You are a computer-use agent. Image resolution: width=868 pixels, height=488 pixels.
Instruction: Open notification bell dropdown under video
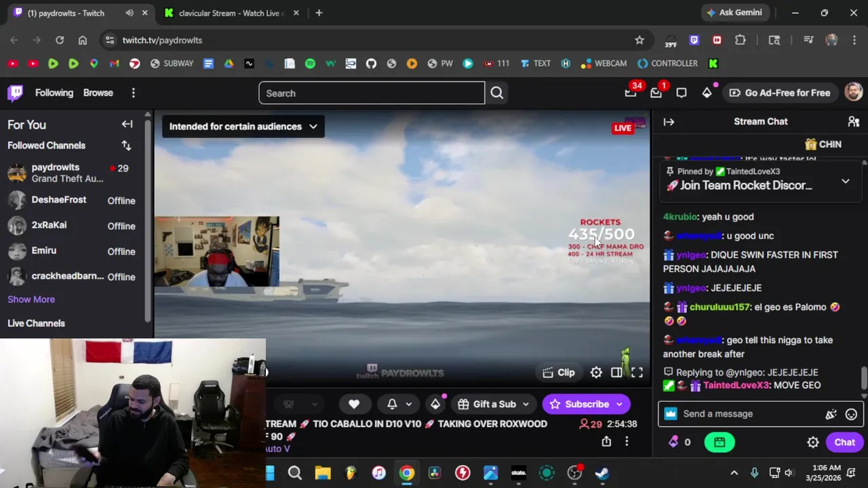coord(399,404)
